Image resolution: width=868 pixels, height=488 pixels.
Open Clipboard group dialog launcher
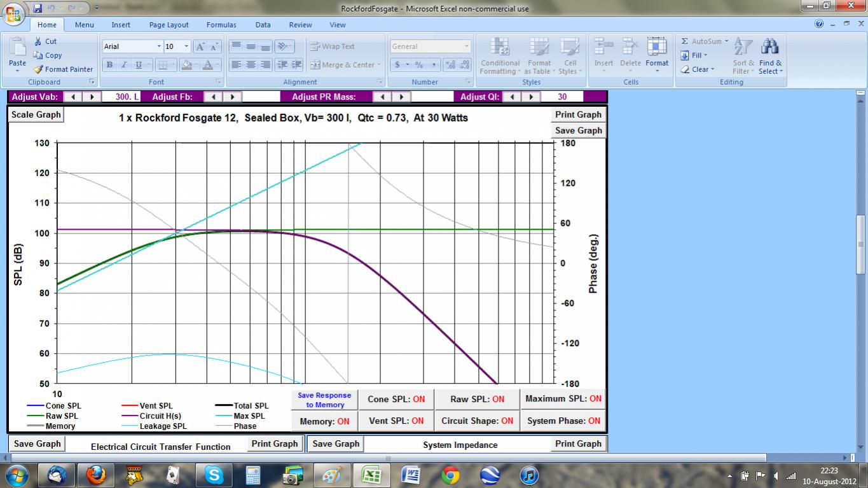click(x=92, y=82)
